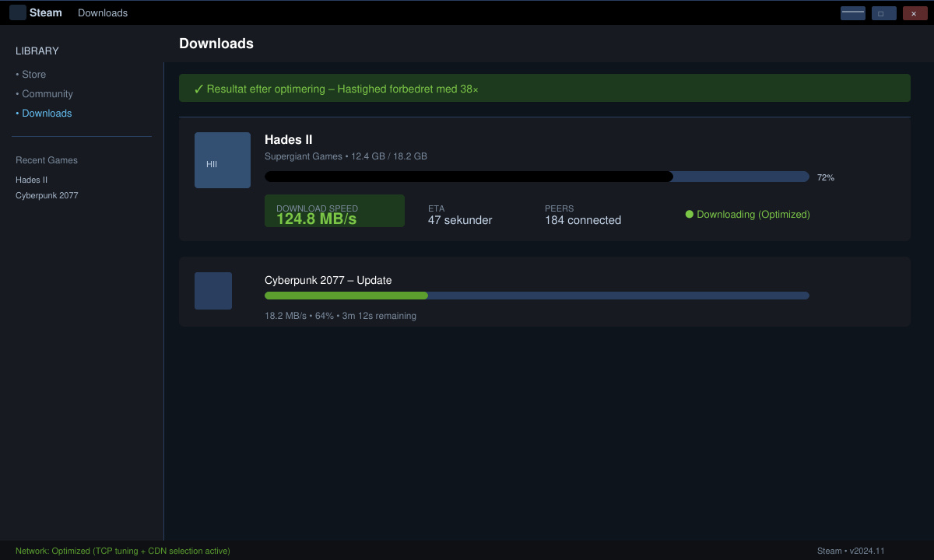Click the Steam v2024.11 version text

(x=851, y=551)
